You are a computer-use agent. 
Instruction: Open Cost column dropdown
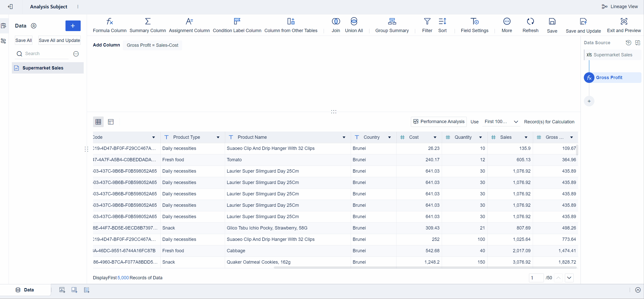(435, 137)
